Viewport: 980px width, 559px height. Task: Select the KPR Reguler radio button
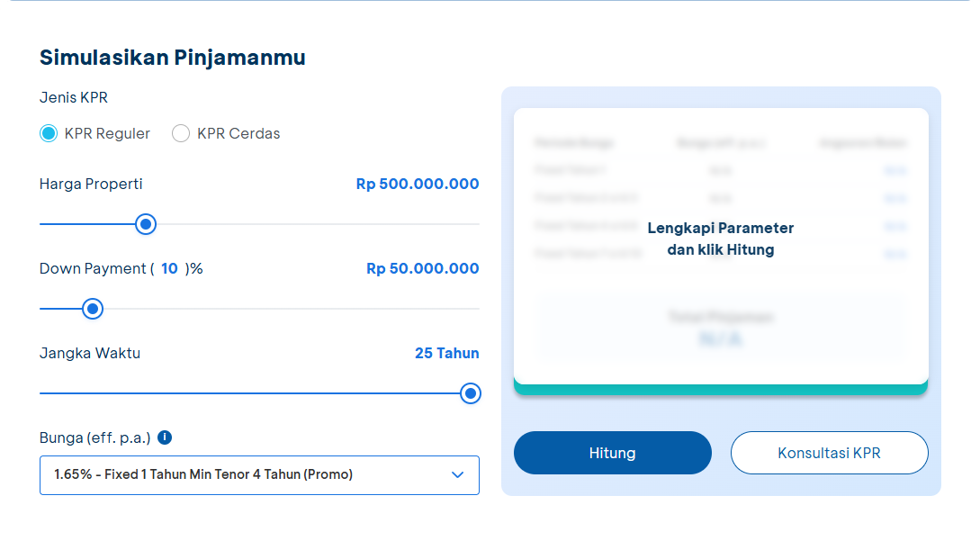tap(49, 133)
